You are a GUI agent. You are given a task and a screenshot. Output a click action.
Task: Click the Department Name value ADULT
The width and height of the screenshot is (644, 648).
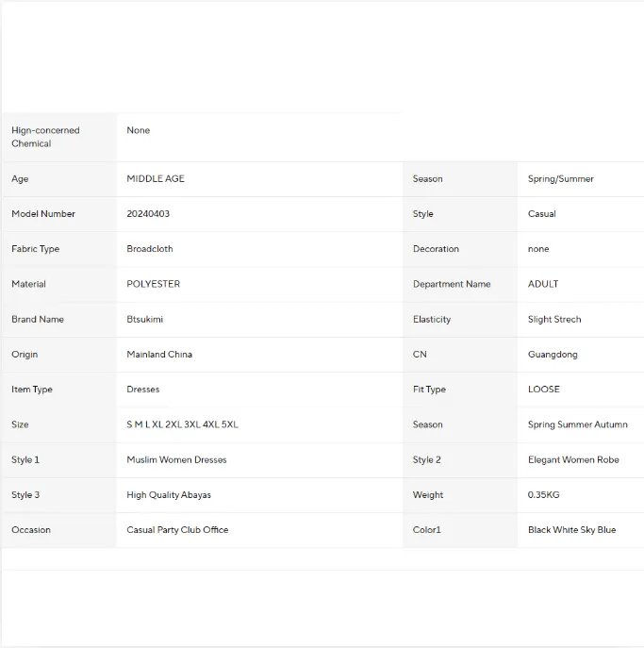(543, 284)
